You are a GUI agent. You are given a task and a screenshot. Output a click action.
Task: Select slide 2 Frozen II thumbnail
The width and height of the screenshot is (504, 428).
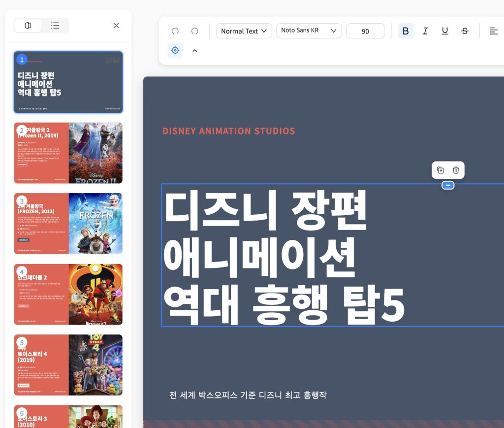[x=68, y=153]
